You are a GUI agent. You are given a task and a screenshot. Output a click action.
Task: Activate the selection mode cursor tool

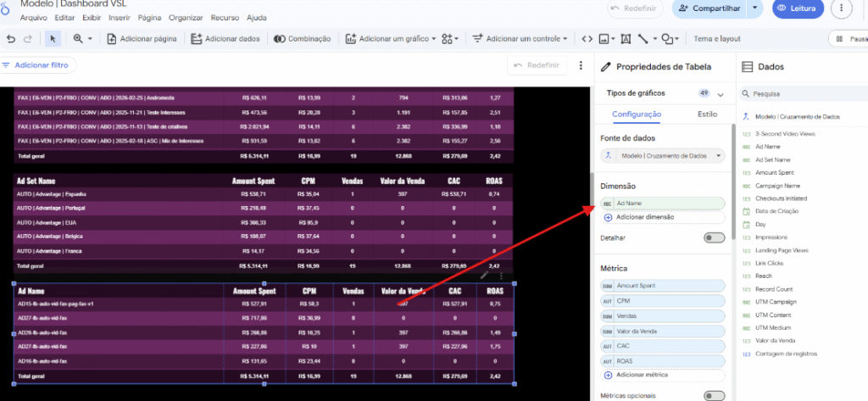point(53,38)
